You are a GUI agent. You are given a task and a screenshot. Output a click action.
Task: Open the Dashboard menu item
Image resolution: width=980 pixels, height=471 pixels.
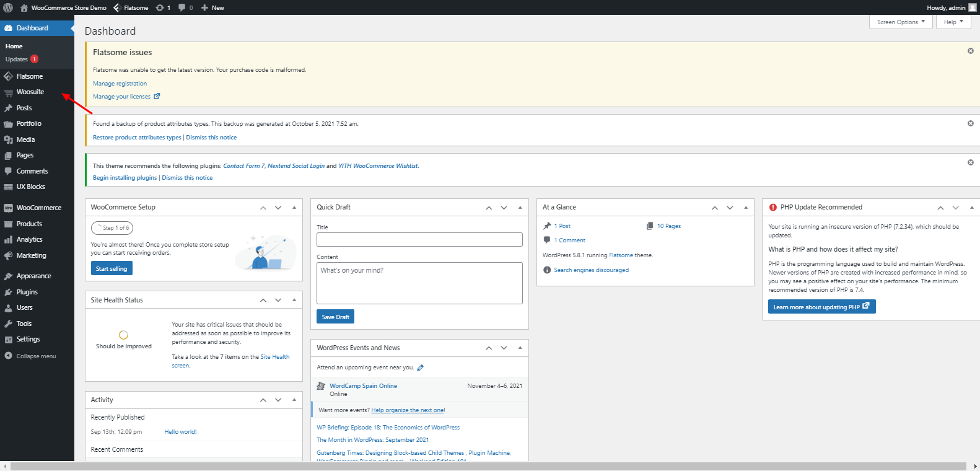click(37, 28)
